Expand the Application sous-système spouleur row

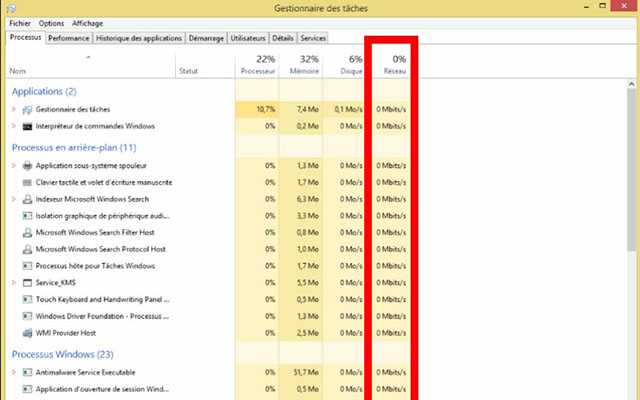tap(14, 166)
